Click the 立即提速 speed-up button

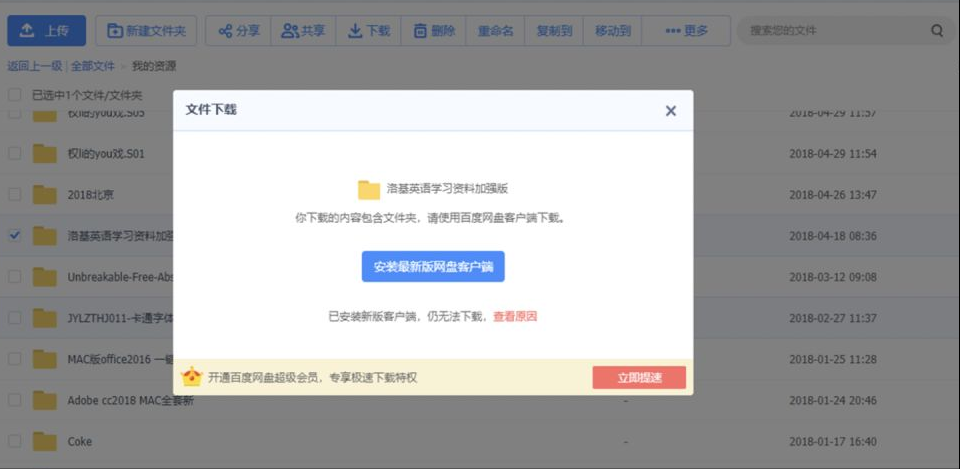pyautogui.click(x=639, y=377)
